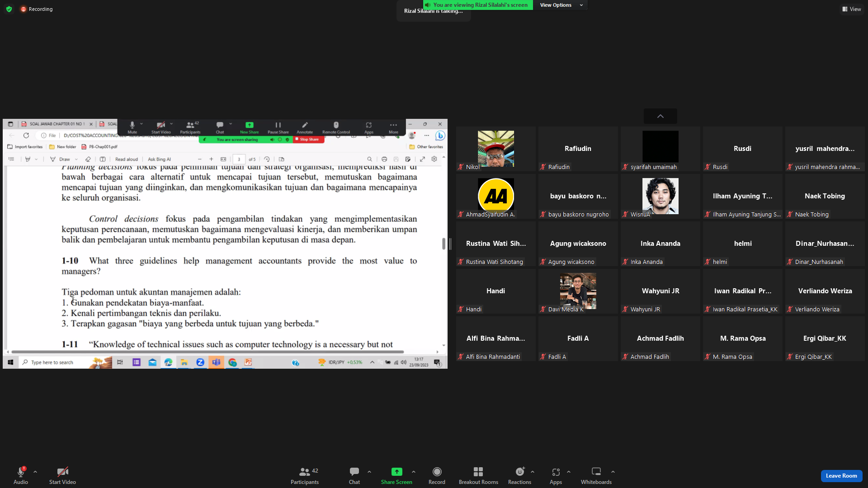Click the Audio microphone icon in bottom bar
Viewport: 868px width, 488px height.
tap(21, 472)
